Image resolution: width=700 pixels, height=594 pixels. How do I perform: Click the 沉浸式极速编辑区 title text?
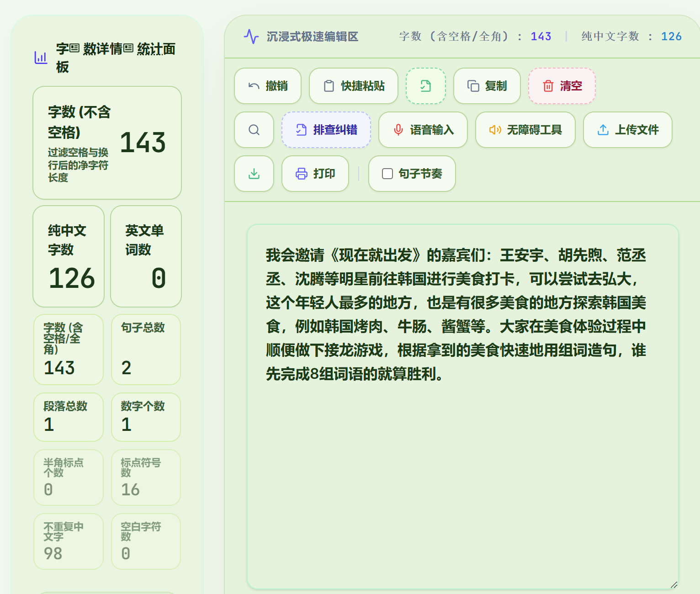313,37
